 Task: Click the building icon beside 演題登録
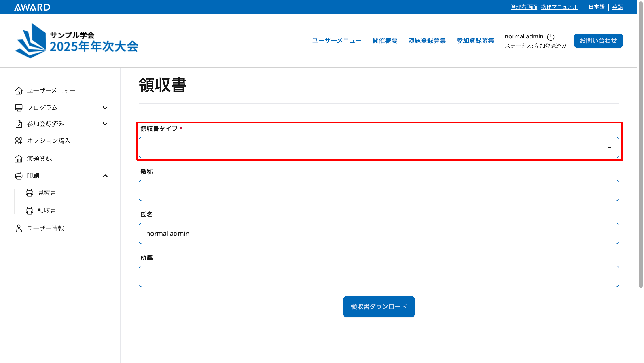coord(19,159)
